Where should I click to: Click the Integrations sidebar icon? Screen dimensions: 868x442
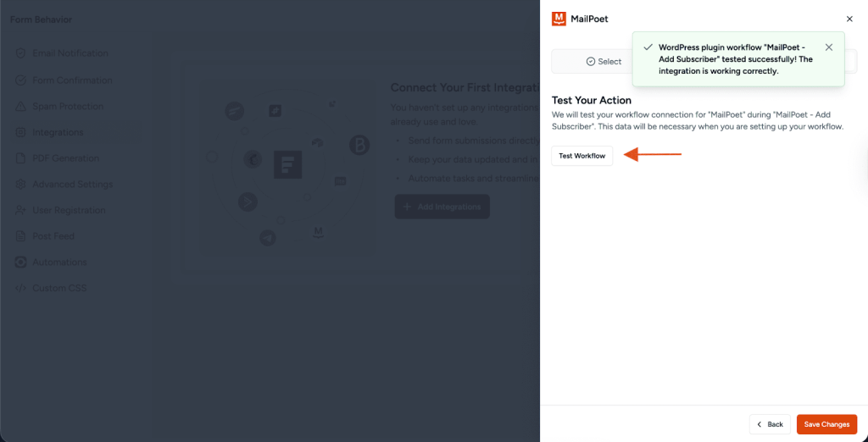coord(21,133)
